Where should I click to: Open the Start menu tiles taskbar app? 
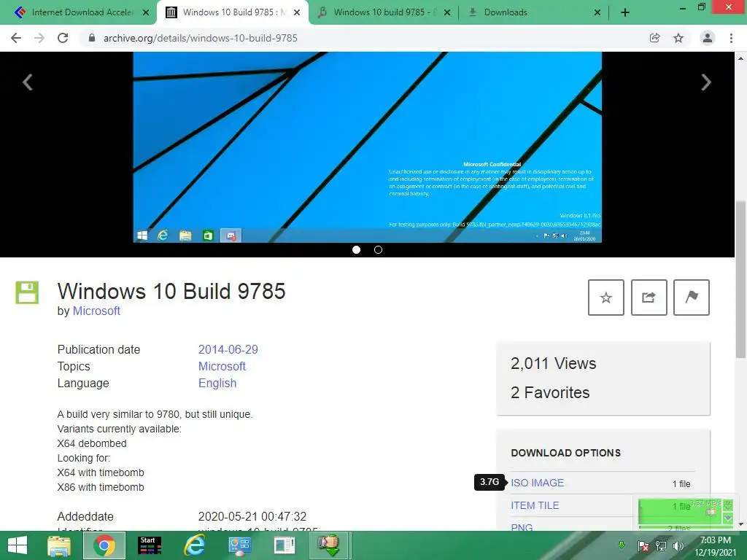tap(150, 545)
